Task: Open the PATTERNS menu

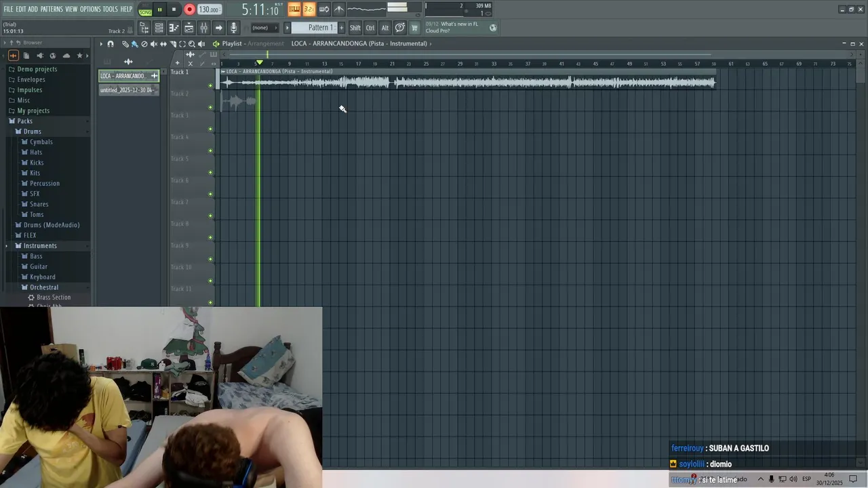Action: [52, 9]
